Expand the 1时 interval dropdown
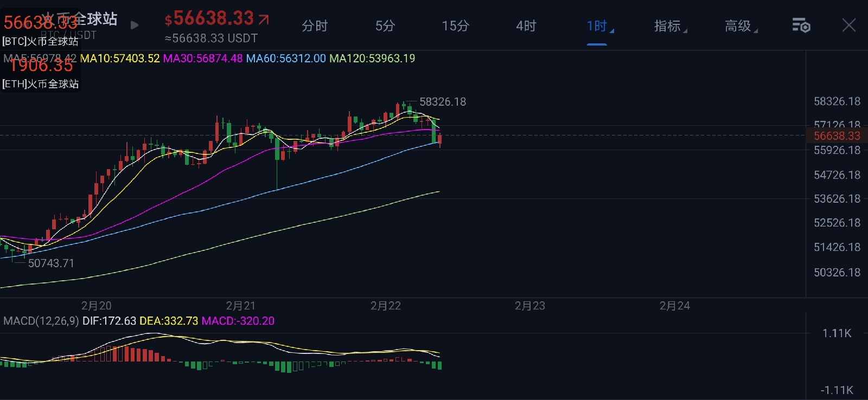 pyautogui.click(x=598, y=26)
